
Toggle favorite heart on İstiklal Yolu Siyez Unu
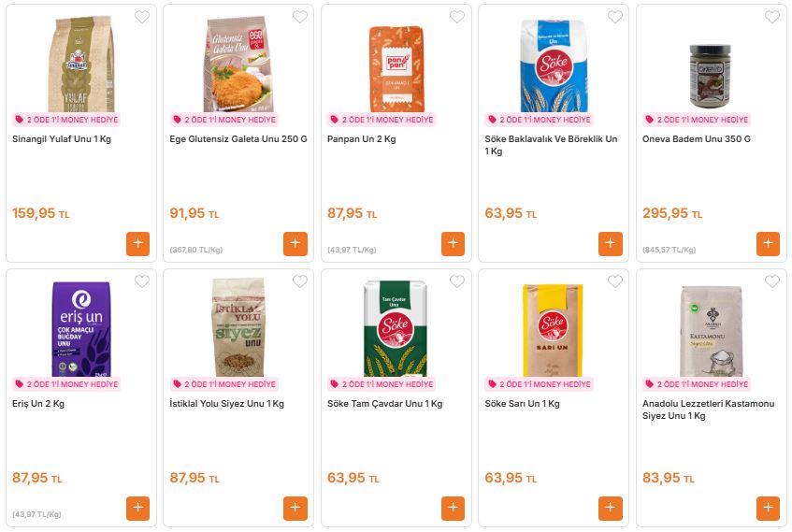pyautogui.click(x=299, y=281)
